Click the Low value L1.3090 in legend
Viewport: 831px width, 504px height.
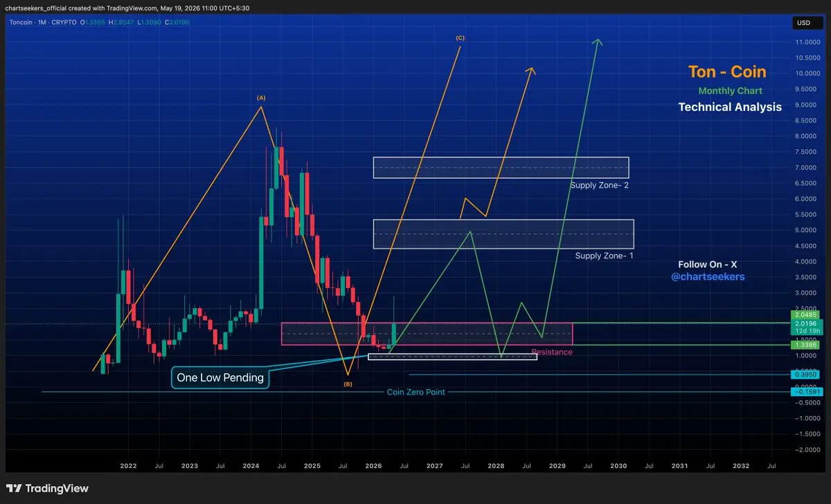[x=149, y=22]
